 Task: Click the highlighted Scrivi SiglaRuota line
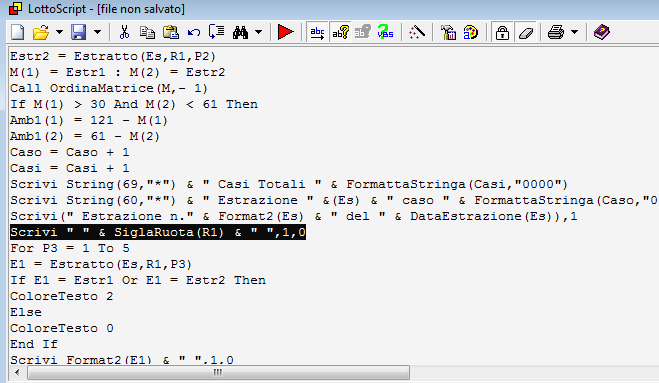tap(158, 232)
